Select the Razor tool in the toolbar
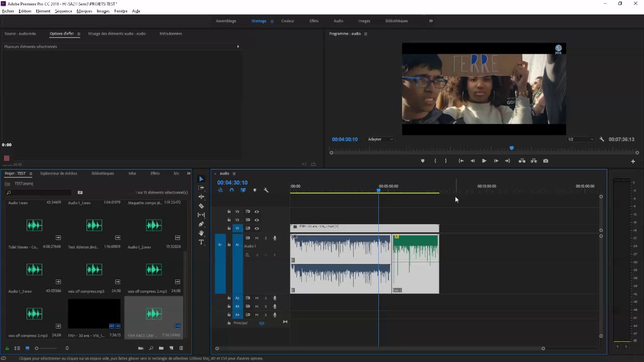This screenshot has width=644, height=362. click(201, 206)
